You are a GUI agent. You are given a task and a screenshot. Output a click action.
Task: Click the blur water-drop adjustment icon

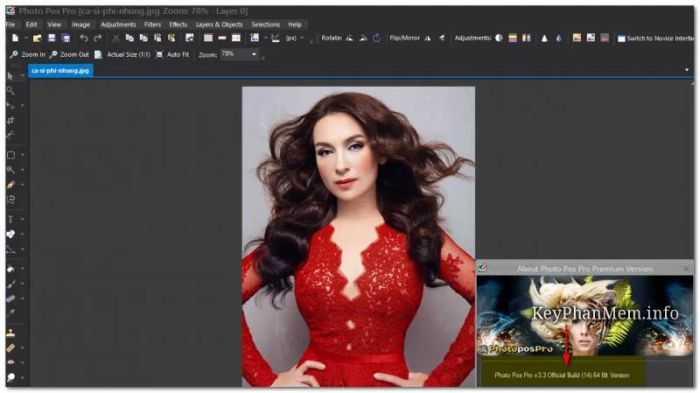tap(558, 38)
